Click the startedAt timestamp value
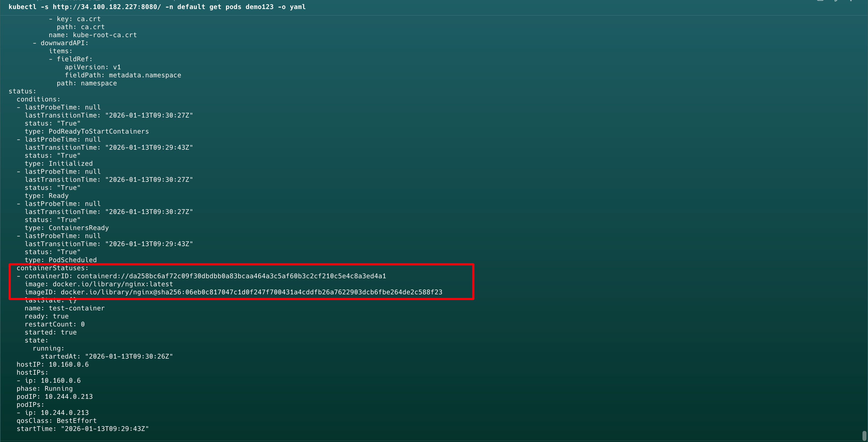Screen dimensions: 868x442 click(129, 356)
